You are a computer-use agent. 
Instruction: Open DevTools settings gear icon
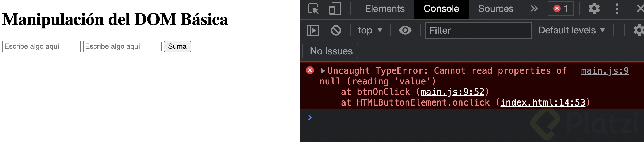click(594, 9)
